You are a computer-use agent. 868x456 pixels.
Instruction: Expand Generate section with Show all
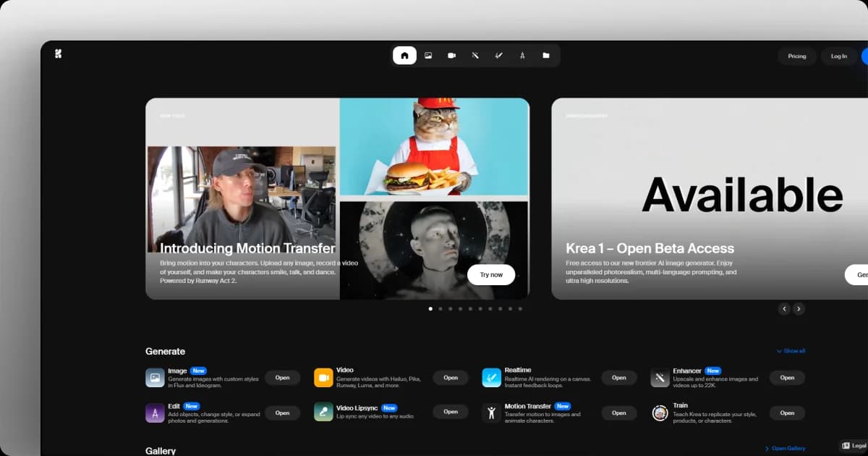[x=791, y=351]
